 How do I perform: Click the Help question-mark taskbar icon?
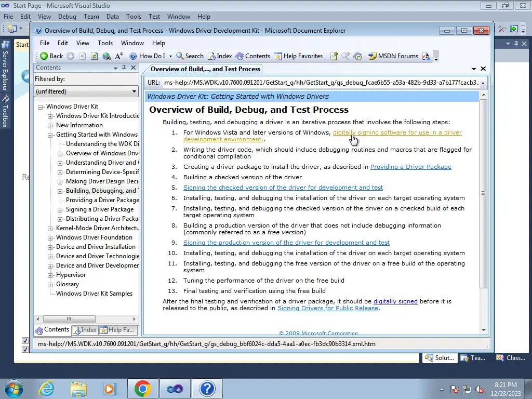pyautogui.click(x=207, y=389)
